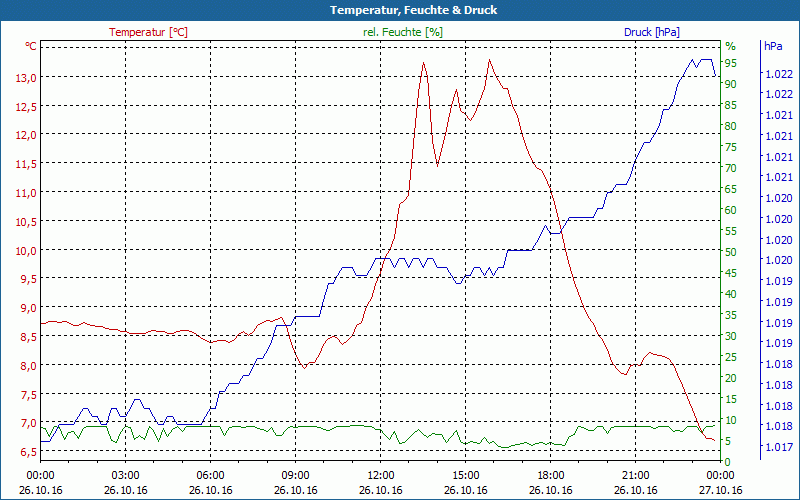
Task: Click '75' on the green humidity axis
Action: pos(731,147)
